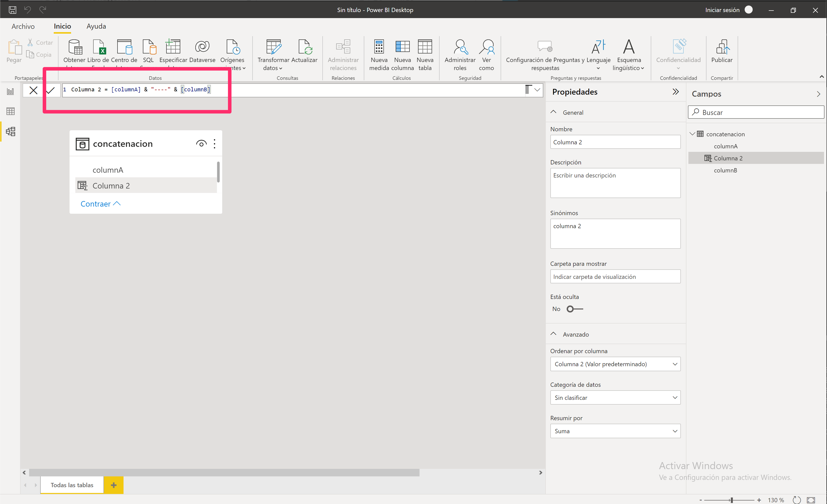The width and height of the screenshot is (827, 504).
Task: Select Ayuda ribbon tab
Action: pyautogui.click(x=96, y=26)
